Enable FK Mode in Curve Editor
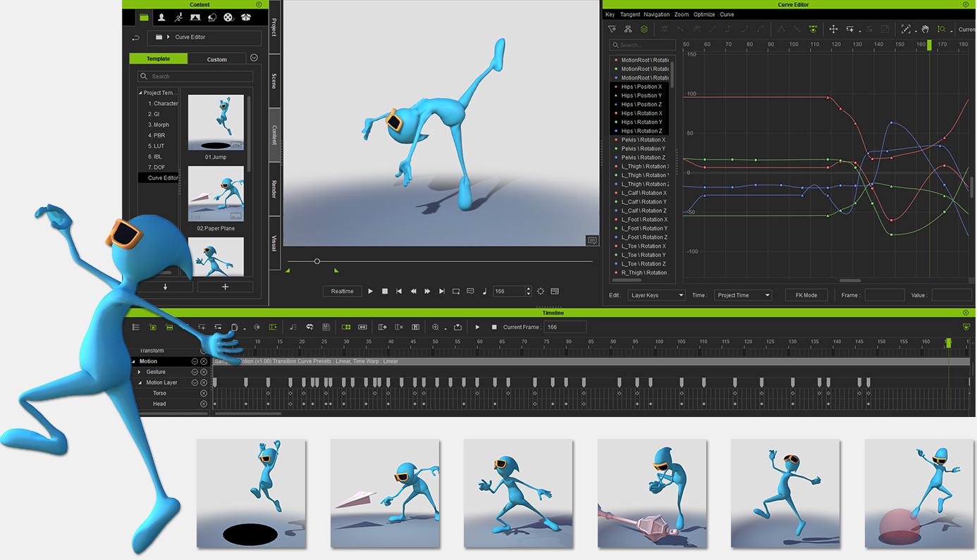977x560 pixels. point(806,294)
